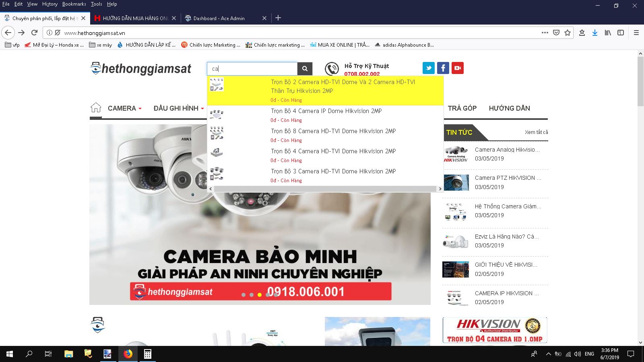Open Firefox hamburger menu
This screenshot has height=362, width=644.
point(636,33)
